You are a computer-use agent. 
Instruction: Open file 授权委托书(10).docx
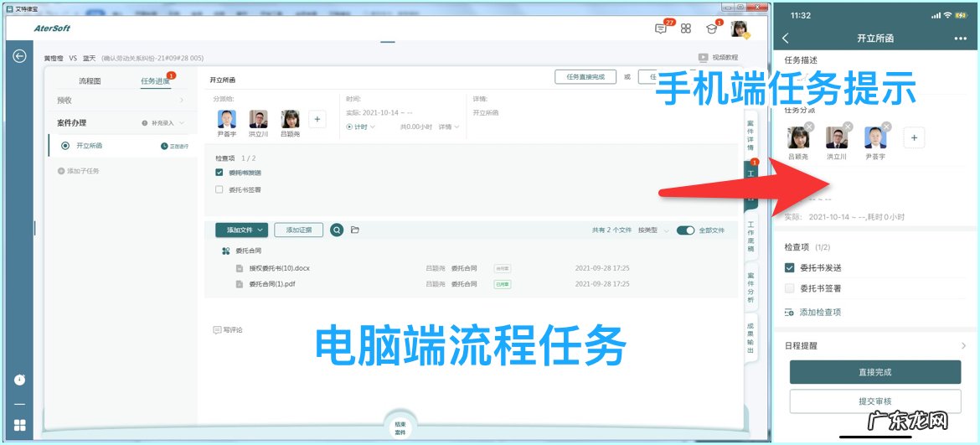280,268
